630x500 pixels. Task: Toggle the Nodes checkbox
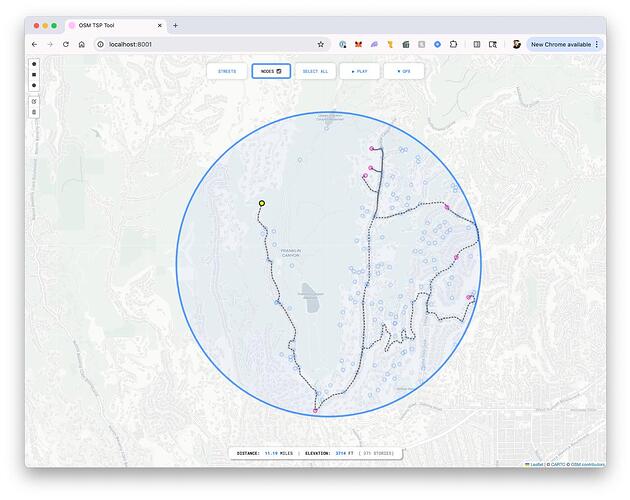tap(279, 71)
